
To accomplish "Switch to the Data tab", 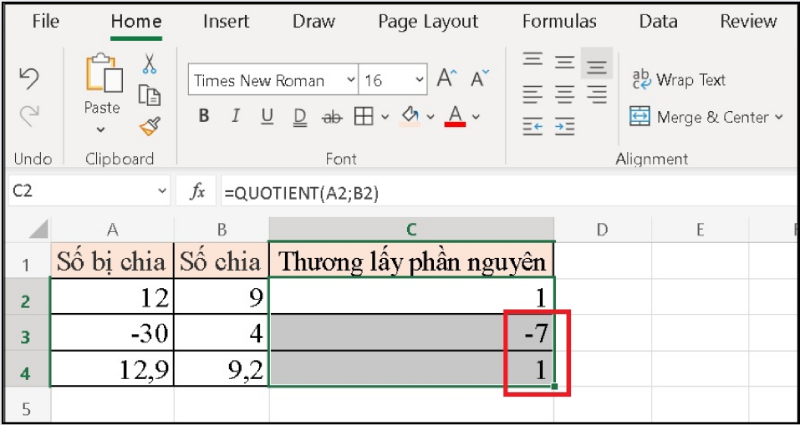I will [x=658, y=21].
